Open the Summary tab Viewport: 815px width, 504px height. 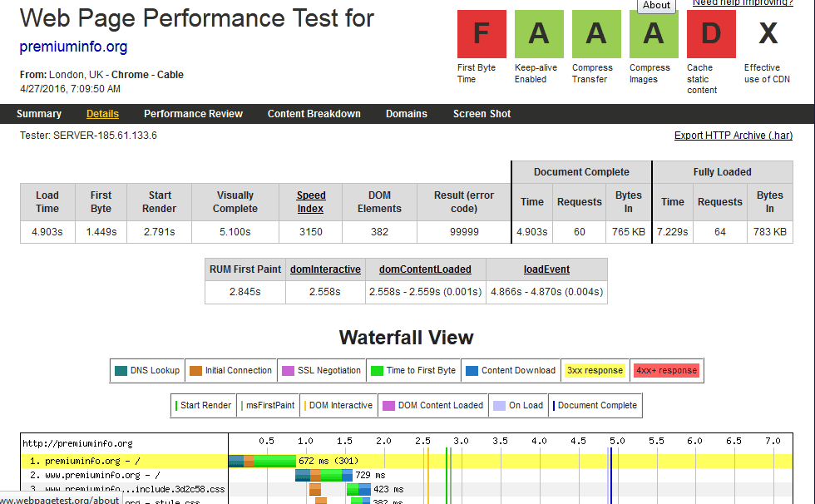[x=39, y=114]
